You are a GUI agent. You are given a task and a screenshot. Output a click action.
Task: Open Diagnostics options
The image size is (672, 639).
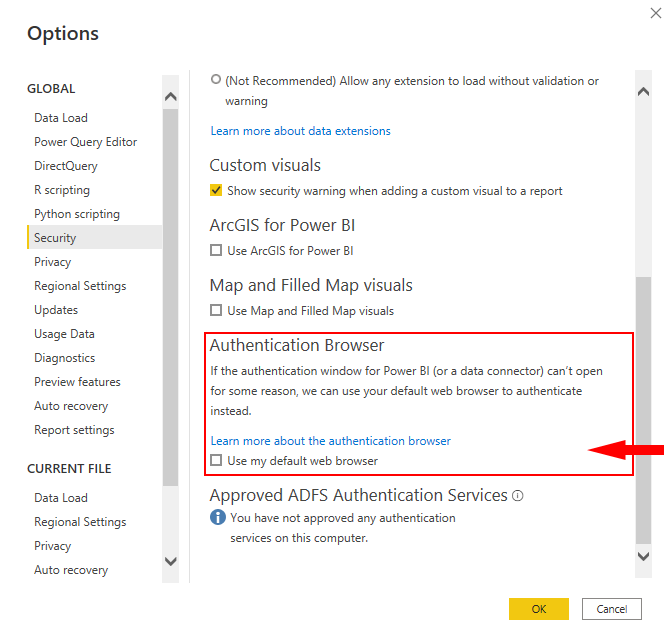click(x=64, y=358)
